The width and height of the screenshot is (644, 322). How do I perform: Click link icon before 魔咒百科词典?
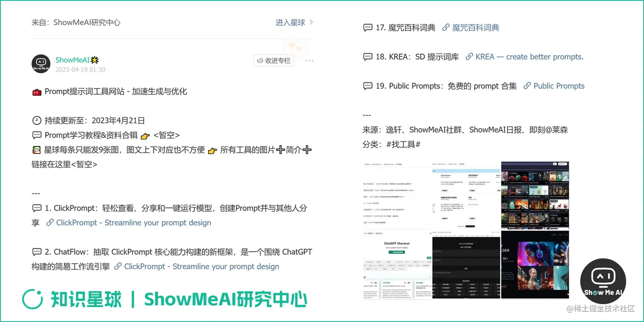(446, 28)
